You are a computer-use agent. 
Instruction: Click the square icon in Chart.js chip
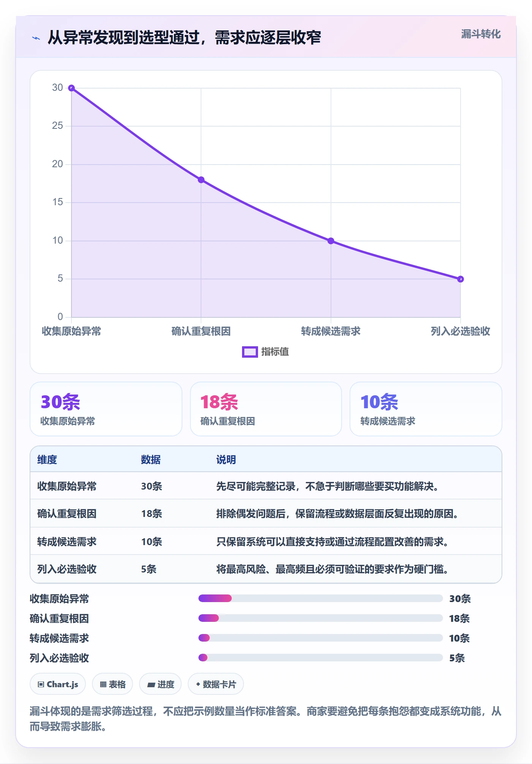(41, 685)
